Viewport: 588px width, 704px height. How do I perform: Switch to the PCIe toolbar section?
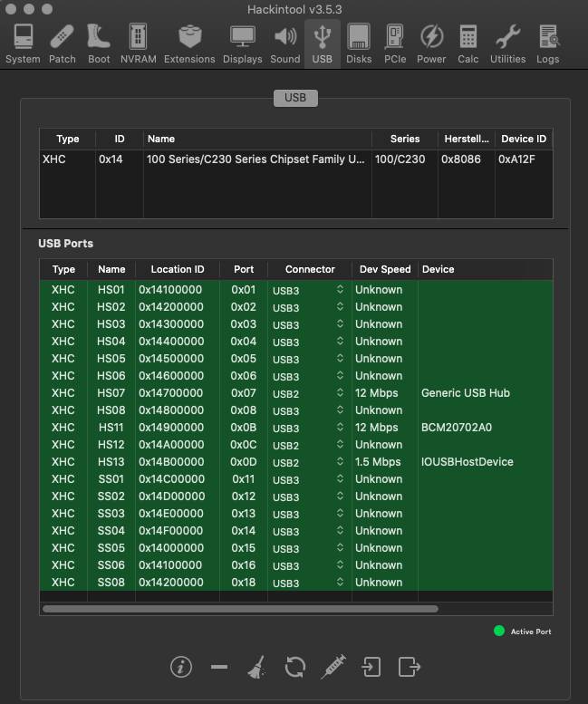point(395,44)
